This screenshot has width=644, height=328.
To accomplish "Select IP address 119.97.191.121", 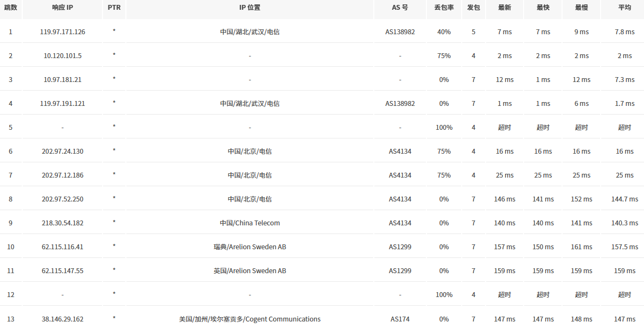I will tap(62, 103).
